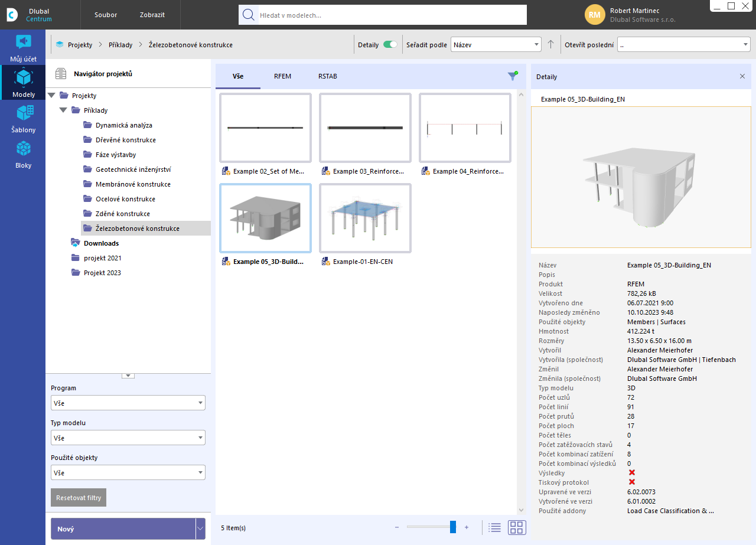Viewport: 756px width, 545px height.
Task: Click the 5 Item(s) status text
Action: pyautogui.click(x=233, y=528)
